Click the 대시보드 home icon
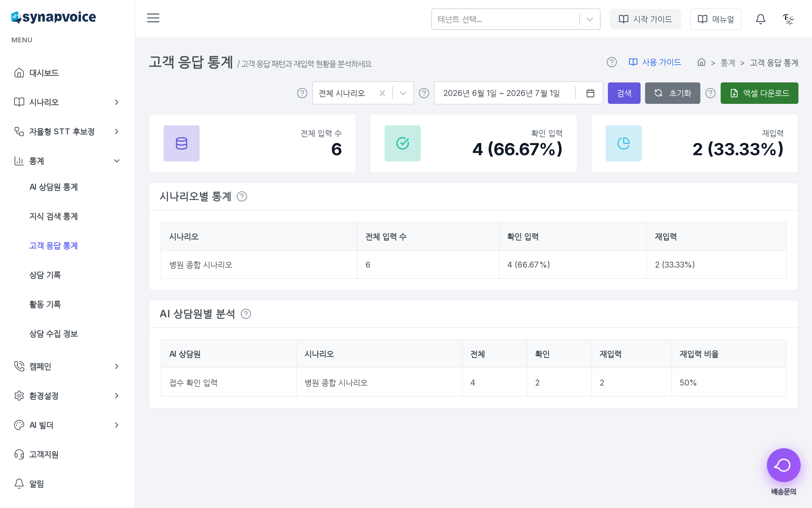The width and height of the screenshot is (812, 508). (x=19, y=73)
